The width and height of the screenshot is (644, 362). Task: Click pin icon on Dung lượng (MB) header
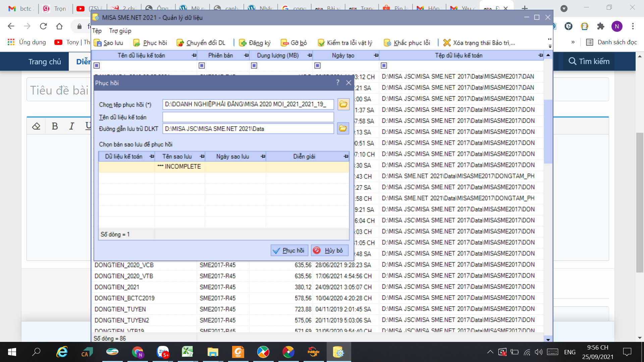pyautogui.click(x=310, y=55)
